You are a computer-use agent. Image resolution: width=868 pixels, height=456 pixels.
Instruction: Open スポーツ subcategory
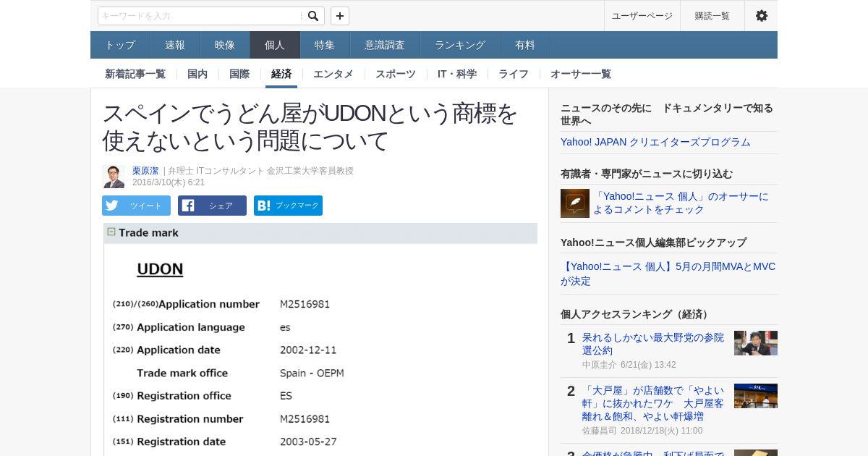(x=396, y=74)
